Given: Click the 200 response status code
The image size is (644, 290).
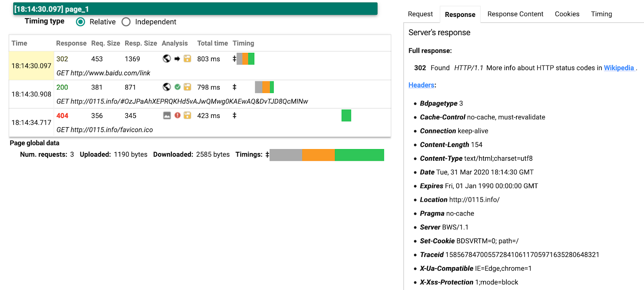Looking at the screenshot, I should point(62,87).
